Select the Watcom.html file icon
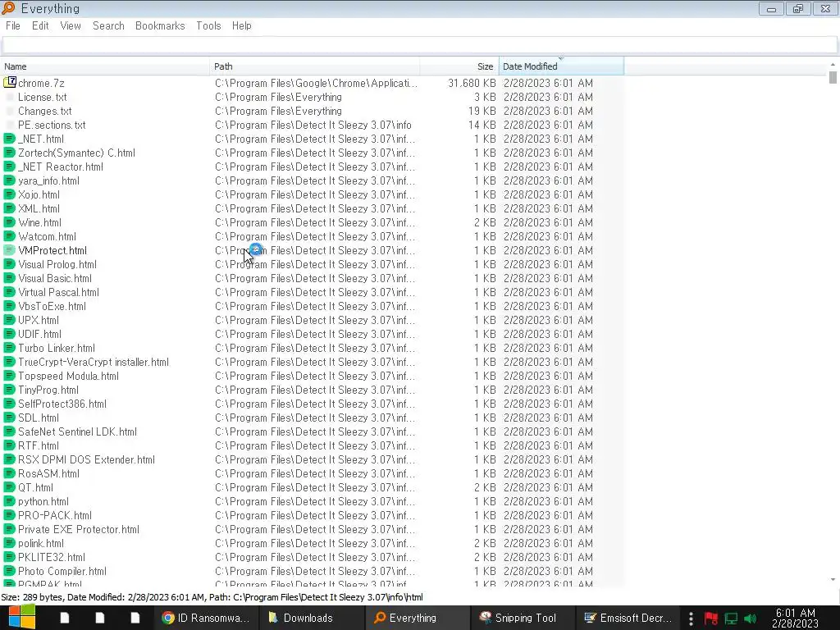Viewport: 840px width, 630px height. coord(10,236)
